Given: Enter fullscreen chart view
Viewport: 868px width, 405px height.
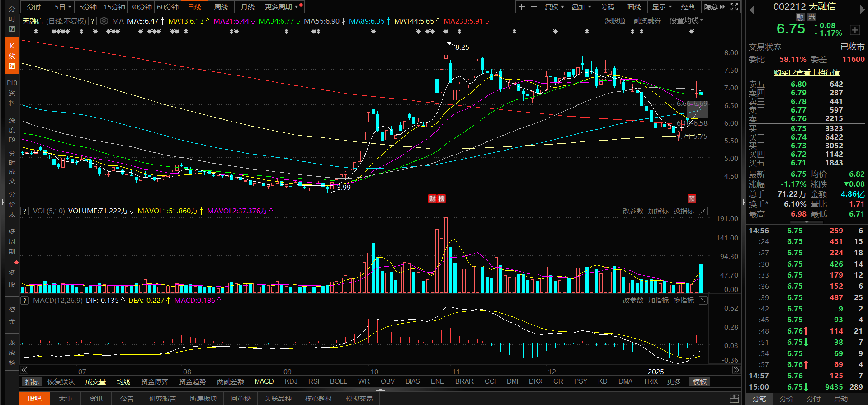Looking at the screenshot, I should click(734, 7).
